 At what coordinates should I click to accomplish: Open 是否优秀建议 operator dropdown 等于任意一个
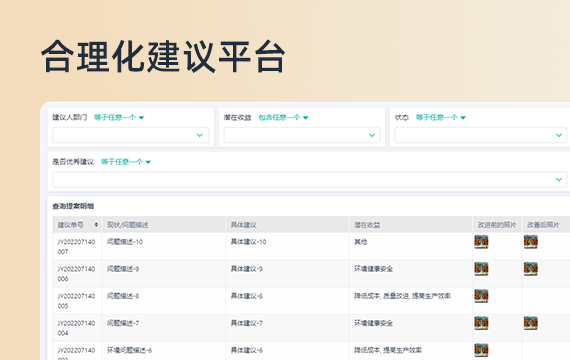[126, 162]
